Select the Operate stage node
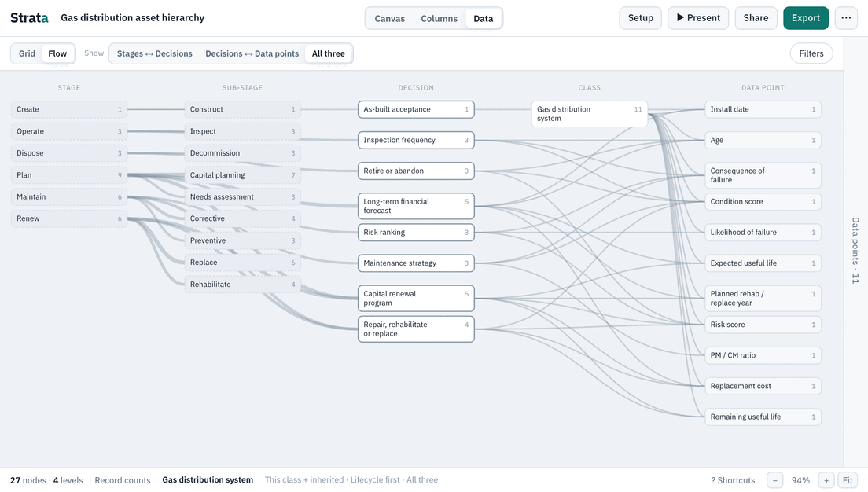 pos(69,131)
